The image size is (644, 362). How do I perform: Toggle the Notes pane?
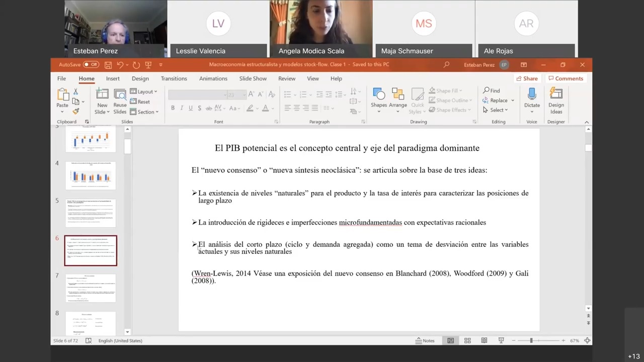tap(425, 341)
